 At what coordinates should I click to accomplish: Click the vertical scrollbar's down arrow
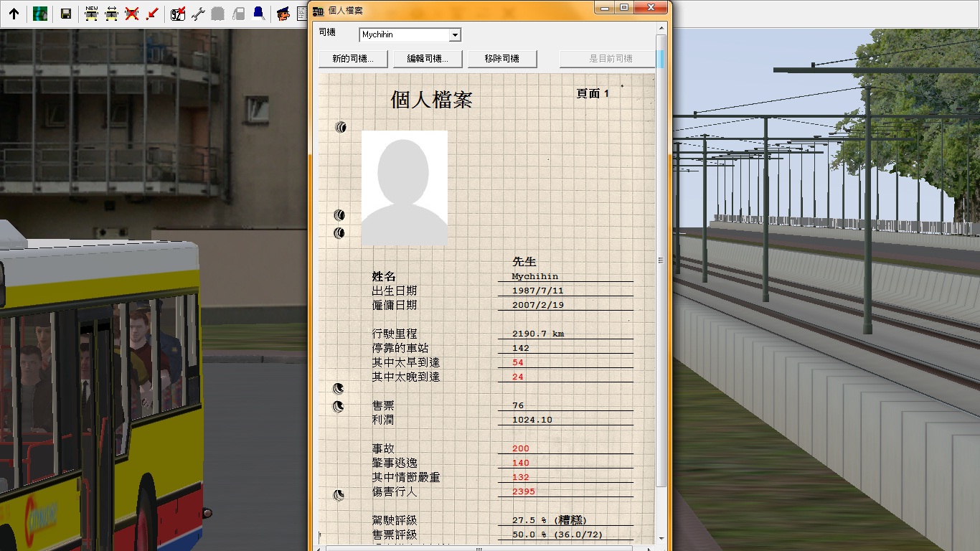click(661, 538)
